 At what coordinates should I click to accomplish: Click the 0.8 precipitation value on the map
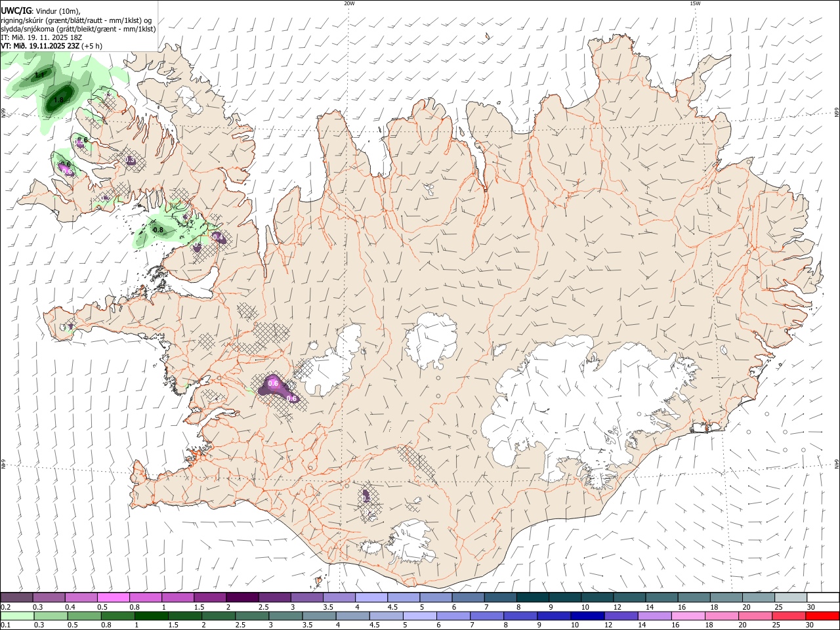coord(158,230)
